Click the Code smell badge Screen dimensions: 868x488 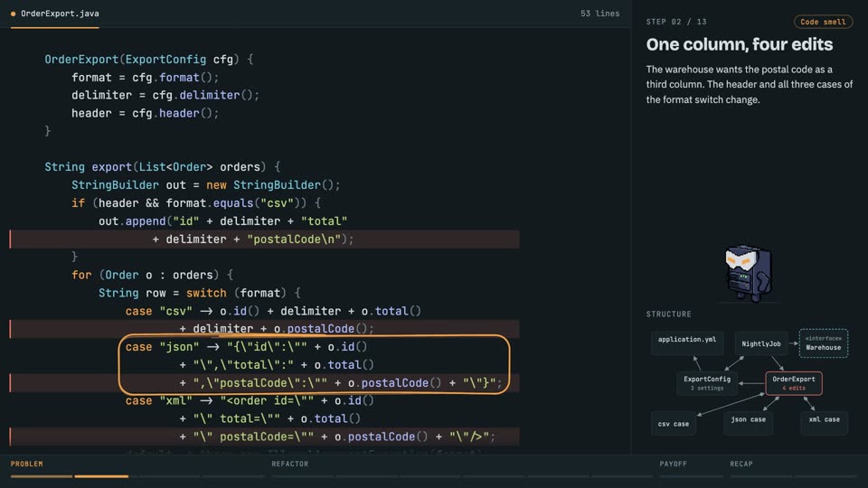(823, 22)
